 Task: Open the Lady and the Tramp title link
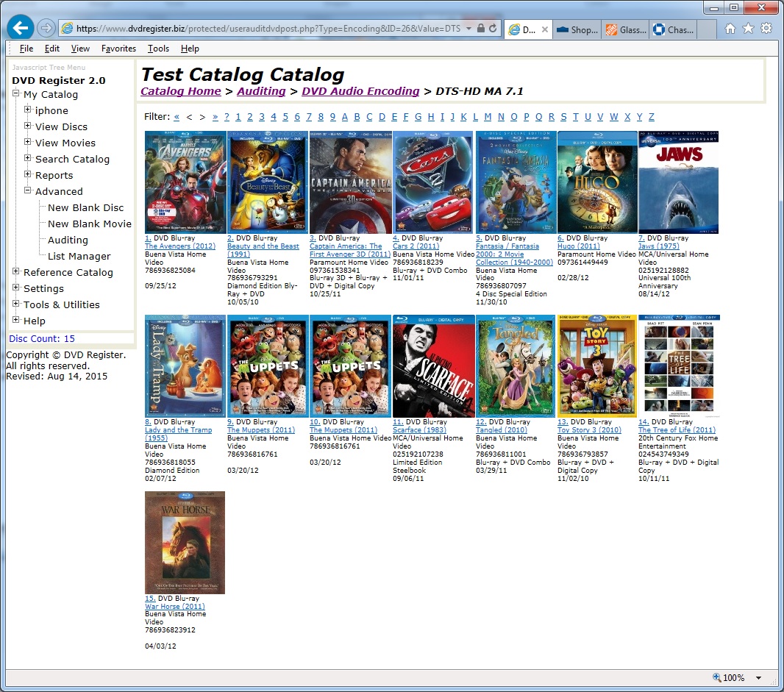(x=179, y=434)
